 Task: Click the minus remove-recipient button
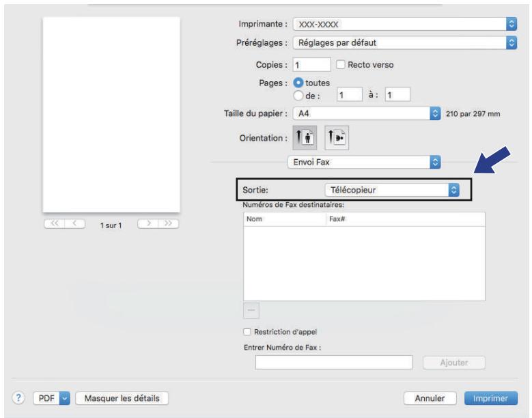tap(251, 311)
